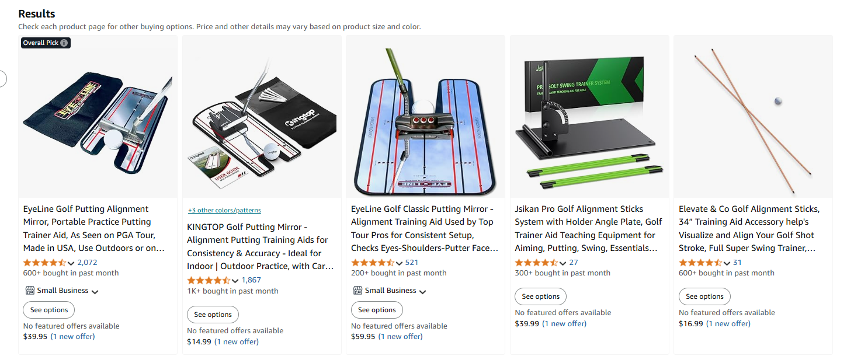Click star rating of EyeLine Classic Putting Mirror
Viewport: 868px width, 356px height.
[373, 263]
